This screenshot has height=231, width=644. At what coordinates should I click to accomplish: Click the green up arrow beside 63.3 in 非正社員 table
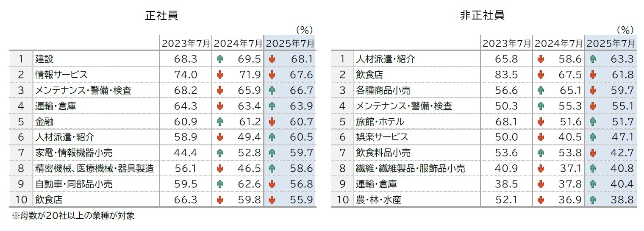(x=593, y=59)
